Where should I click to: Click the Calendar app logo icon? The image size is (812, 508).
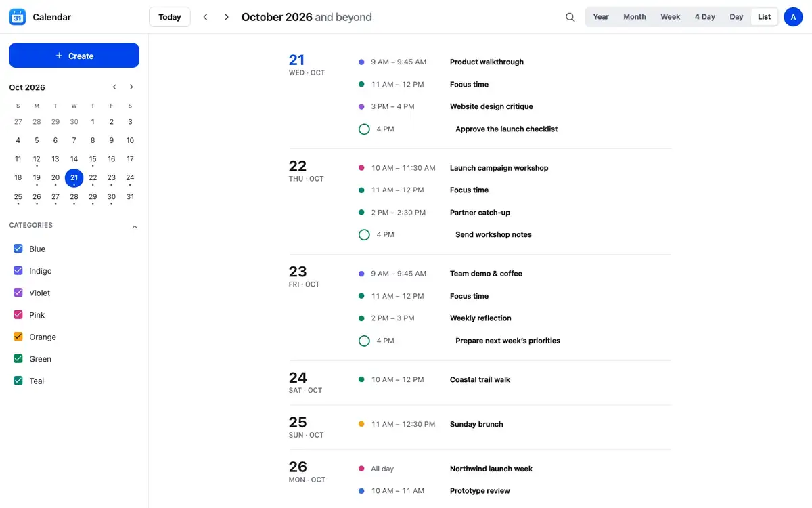coord(18,17)
